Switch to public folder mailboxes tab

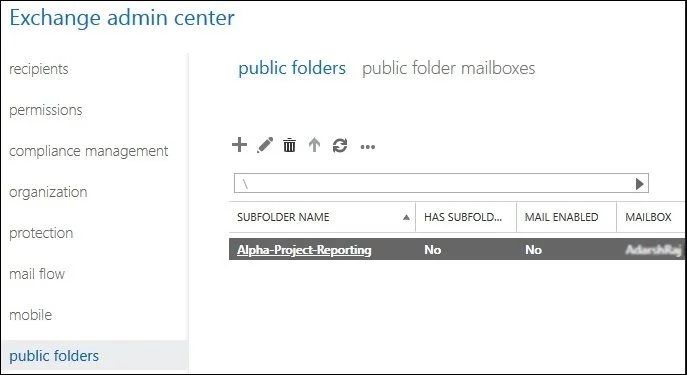448,68
